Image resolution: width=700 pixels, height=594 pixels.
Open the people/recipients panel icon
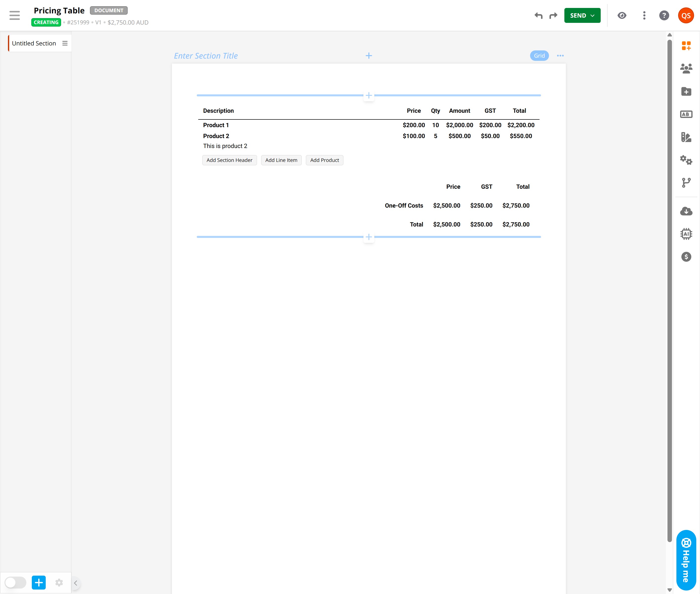coord(686,69)
